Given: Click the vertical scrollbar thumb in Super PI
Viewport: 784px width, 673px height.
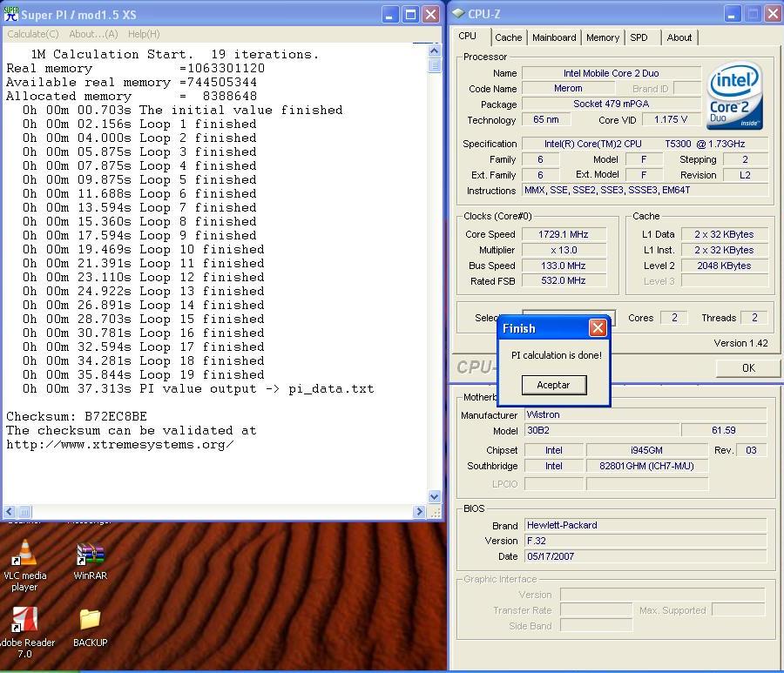Looking at the screenshot, I should tap(434, 65).
